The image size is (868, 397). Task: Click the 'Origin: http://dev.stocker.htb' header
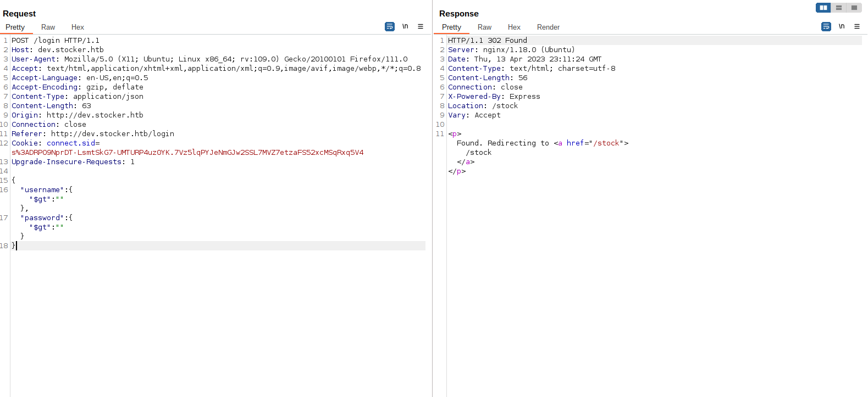78,115
